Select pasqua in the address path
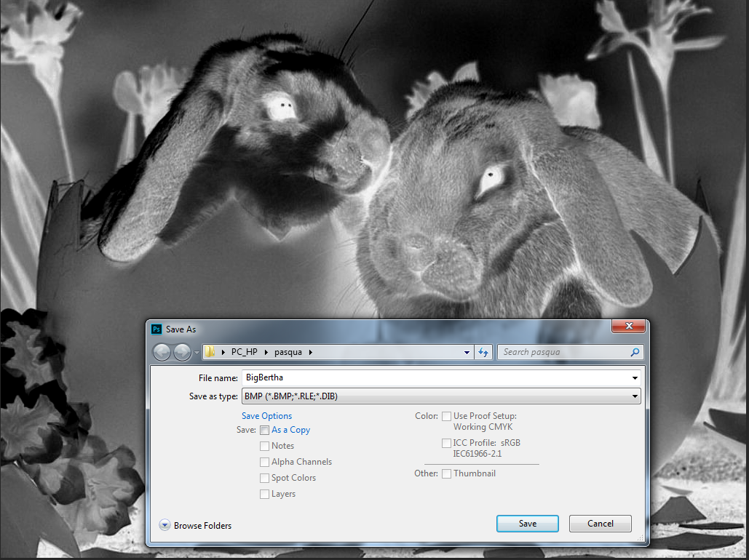This screenshot has height=560, width=749. coord(288,352)
